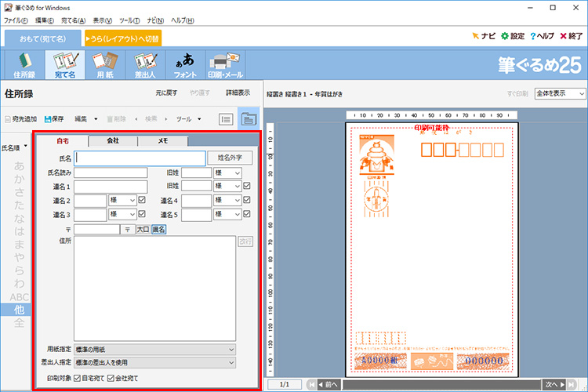Switch to list view icon

tap(226, 119)
